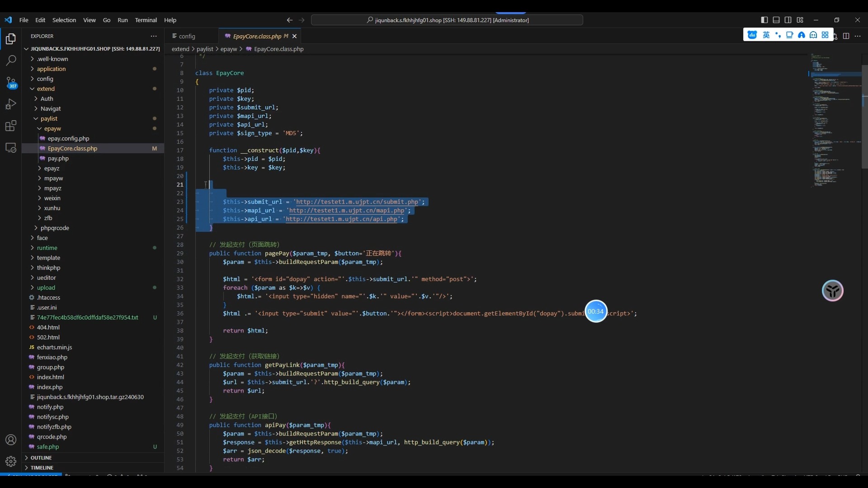Open the File menu

[x=24, y=20]
